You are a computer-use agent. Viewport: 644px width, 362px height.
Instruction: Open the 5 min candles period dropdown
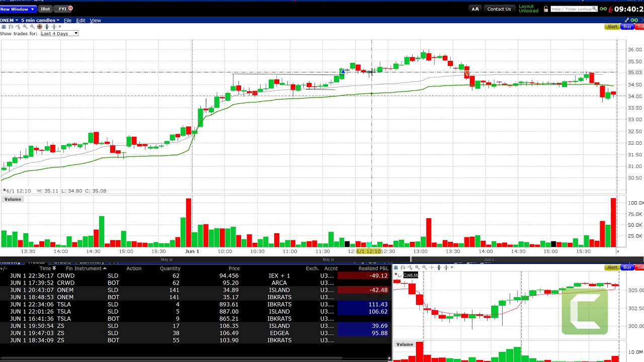(40, 20)
